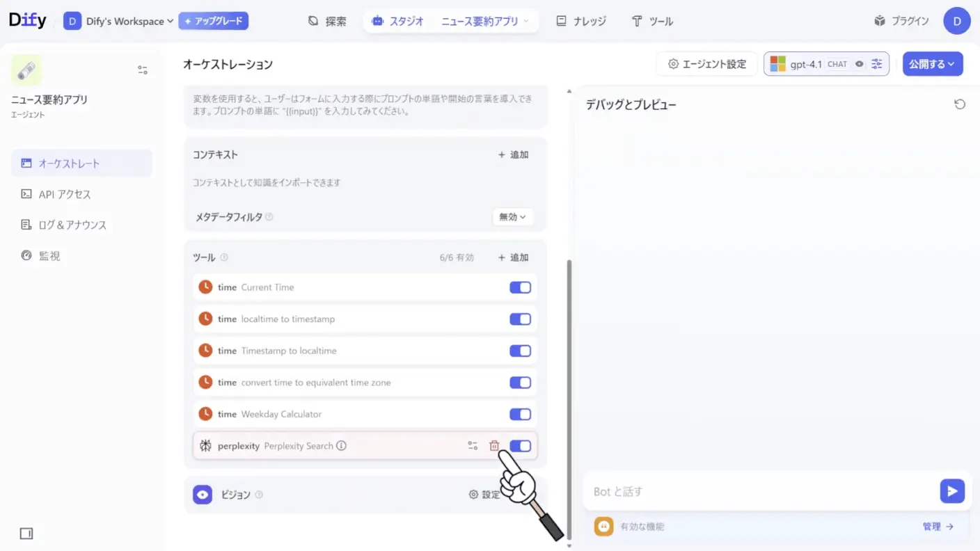The height and width of the screenshot is (551, 980).
Task: Turn off the Weekday Calculator tool
Action: 520,414
